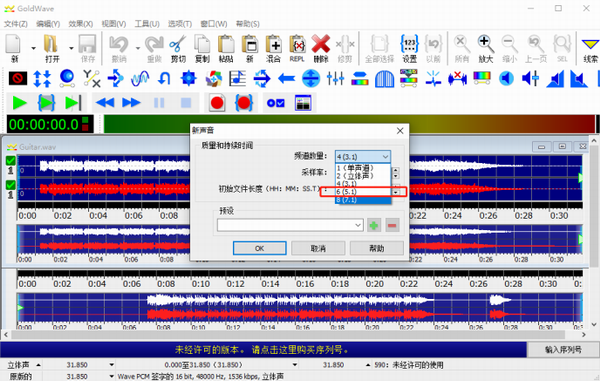Viewport: 600px width, 381px height.
Task: Play selection with braces play button
Action: pyautogui.click(x=46, y=103)
